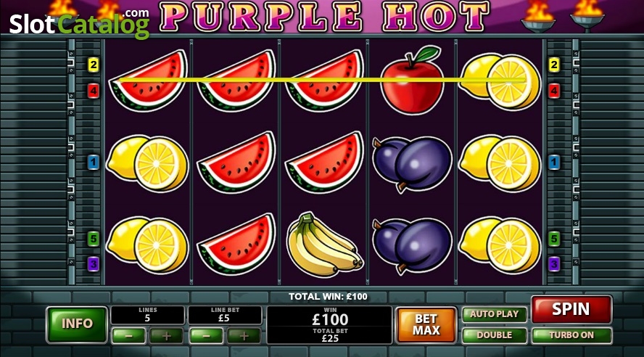Toggle the Turbo On button
Viewport: 644px width, 357px height.
click(x=571, y=335)
